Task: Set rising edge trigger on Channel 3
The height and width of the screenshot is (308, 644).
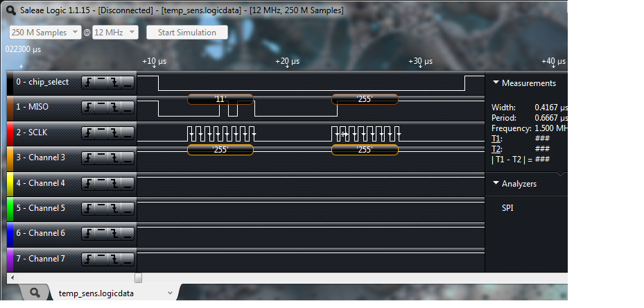Action: tap(88, 158)
